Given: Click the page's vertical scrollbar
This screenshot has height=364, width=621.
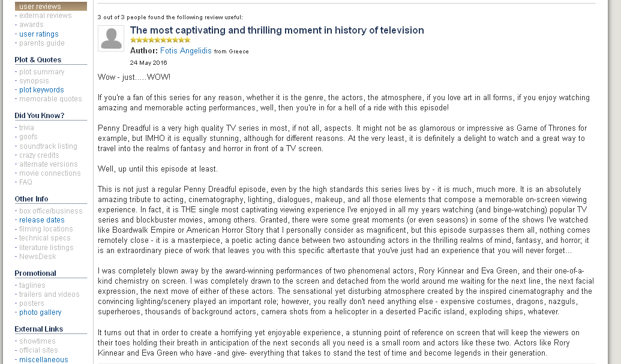Looking at the screenshot, I should tap(615, 180).
